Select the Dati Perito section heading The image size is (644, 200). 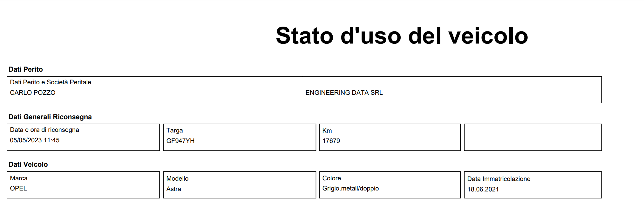26,69
